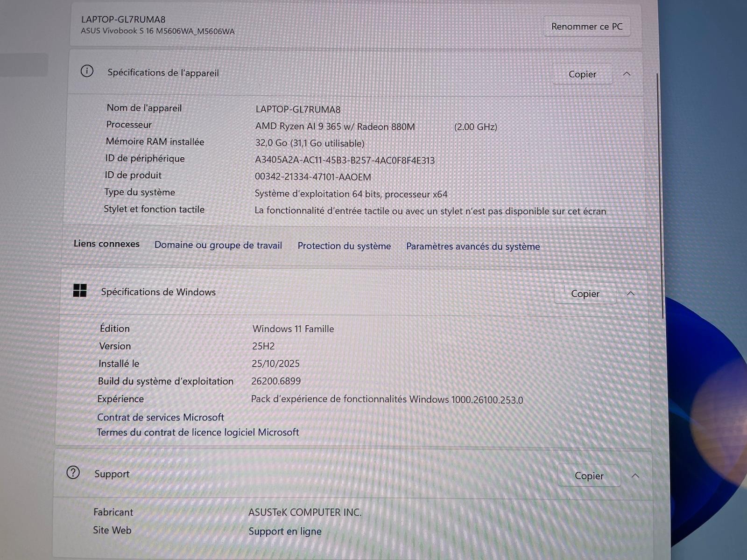Open Contrat de services Microsoft link
Screen dimensions: 747x560
coord(161,417)
